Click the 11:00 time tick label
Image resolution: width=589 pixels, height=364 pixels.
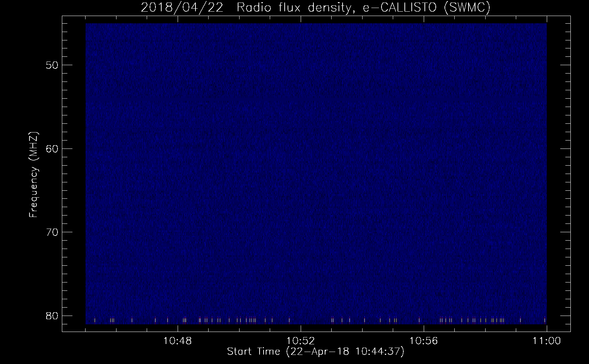(x=546, y=341)
